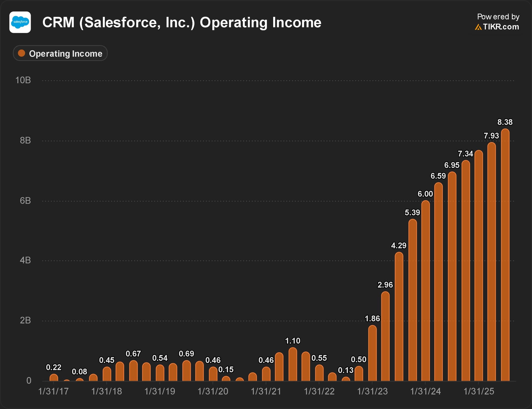The width and height of the screenshot is (532, 409).
Task: Select the tallest bar labeled 8.38
Action: pos(505,255)
